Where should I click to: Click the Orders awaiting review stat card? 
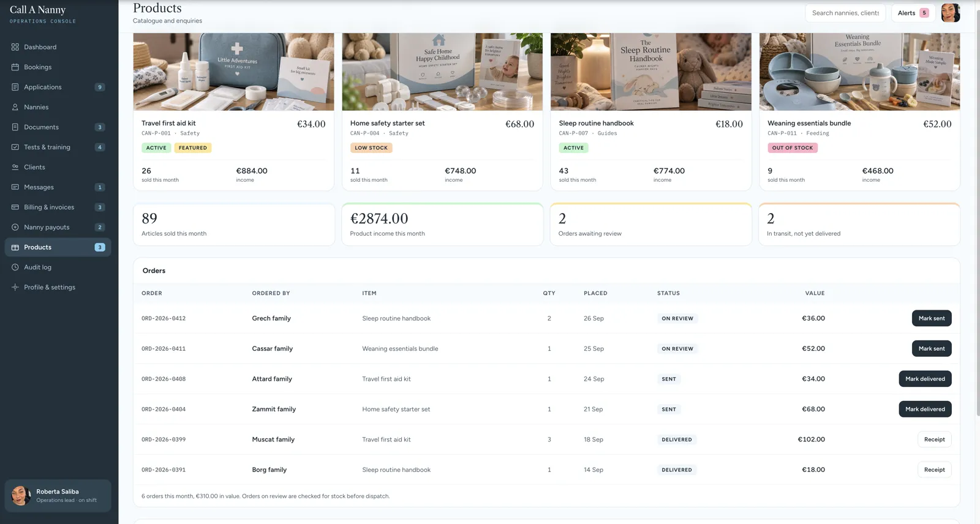(651, 225)
